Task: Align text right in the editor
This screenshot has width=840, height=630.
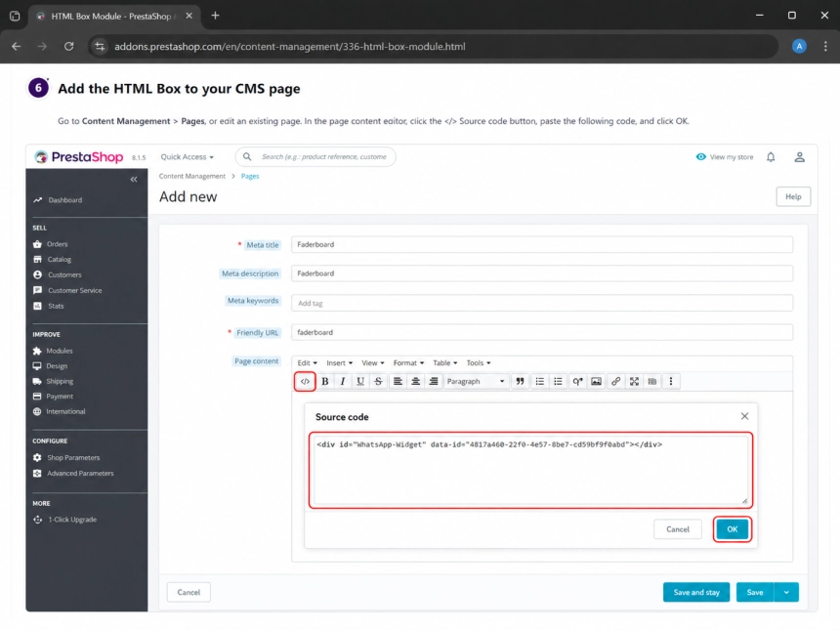Action: point(434,382)
